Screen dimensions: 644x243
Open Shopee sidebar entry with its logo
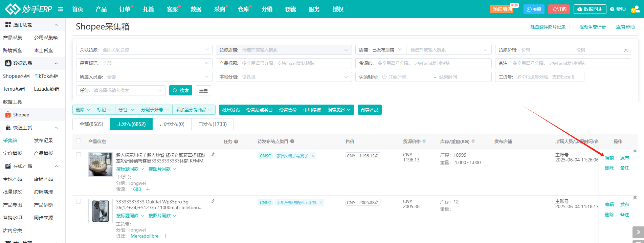[17, 115]
